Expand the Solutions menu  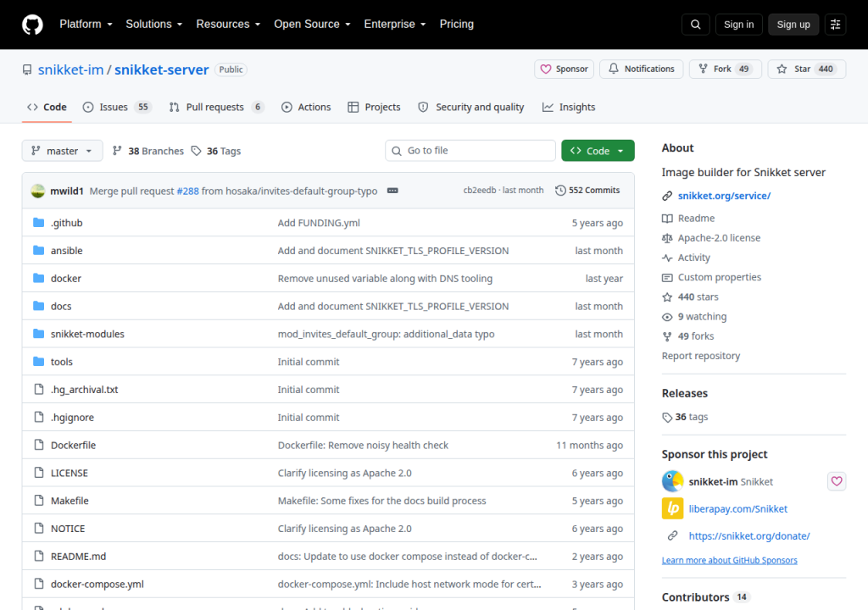(154, 25)
